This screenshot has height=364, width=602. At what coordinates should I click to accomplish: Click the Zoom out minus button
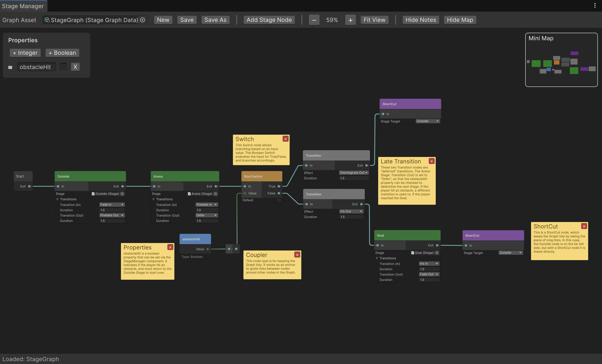pos(314,20)
